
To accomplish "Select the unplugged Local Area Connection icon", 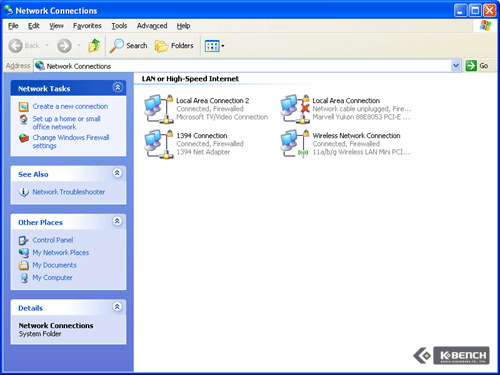I will tap(295, 109).
